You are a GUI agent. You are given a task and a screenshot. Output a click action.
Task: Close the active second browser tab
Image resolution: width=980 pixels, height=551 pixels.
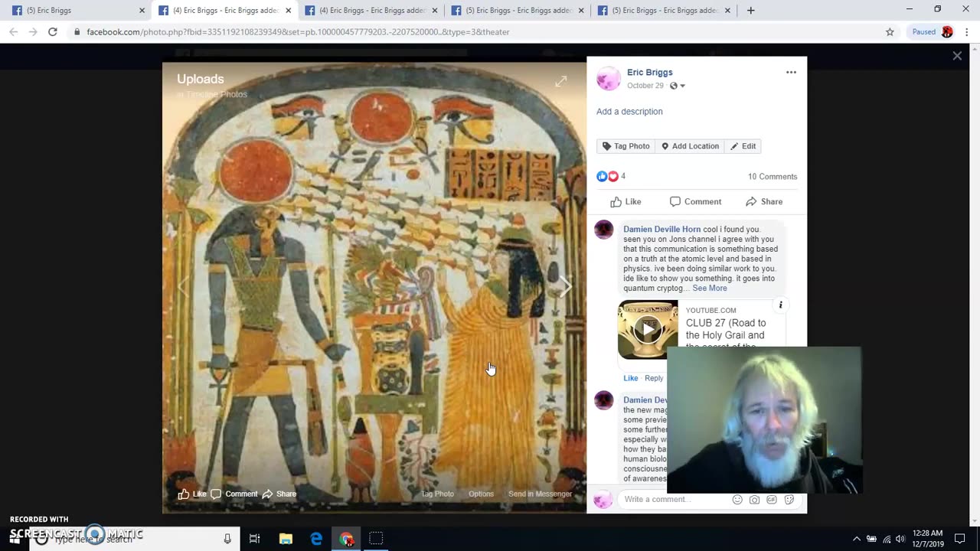pos(288,11)
